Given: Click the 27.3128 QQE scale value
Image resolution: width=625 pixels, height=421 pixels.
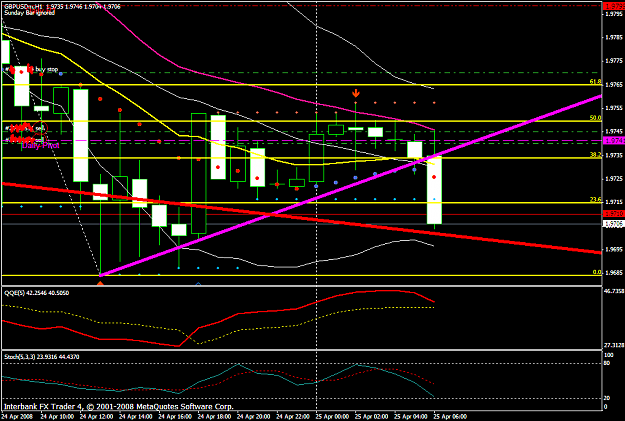Looking at the screenshot, I should coord(614,345).
